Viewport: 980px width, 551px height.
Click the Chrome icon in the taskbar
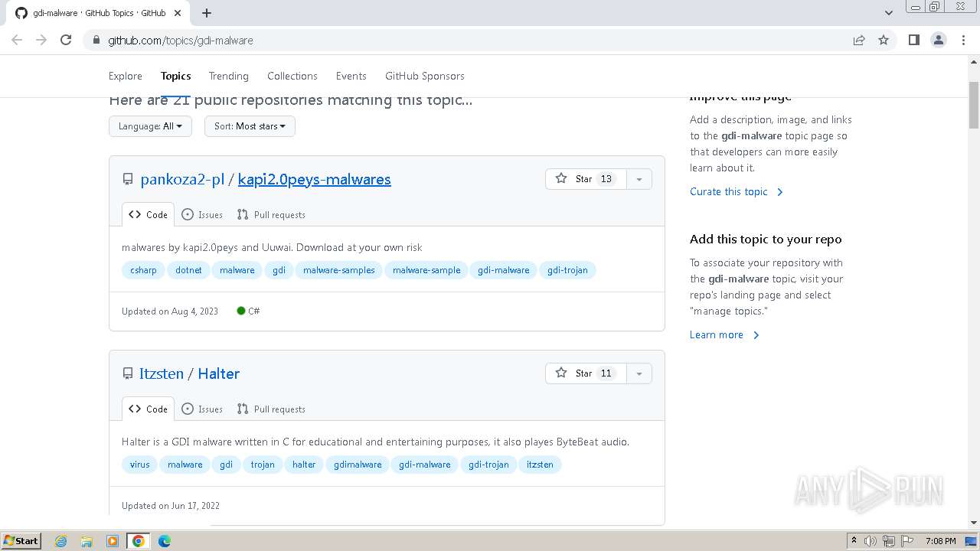139,541
